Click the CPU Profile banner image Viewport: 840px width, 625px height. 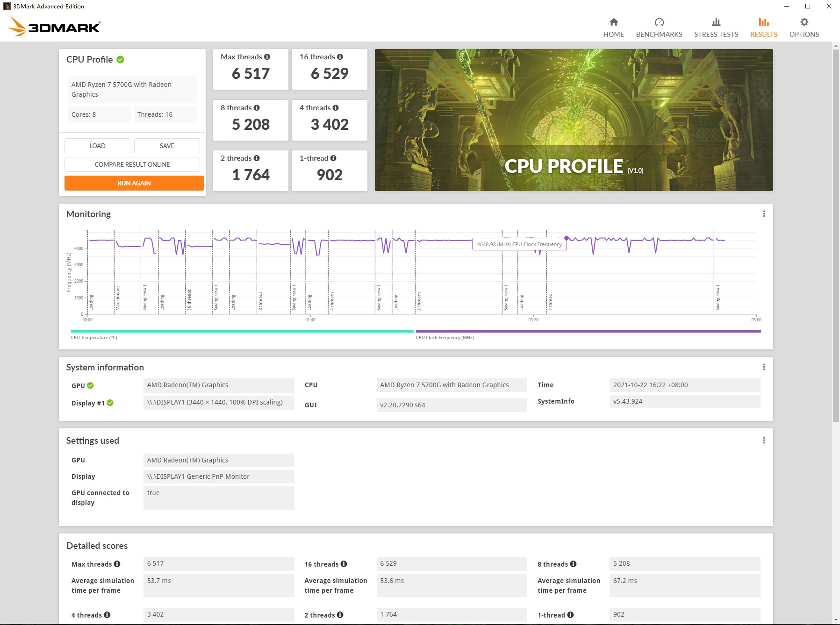(574, 120)
